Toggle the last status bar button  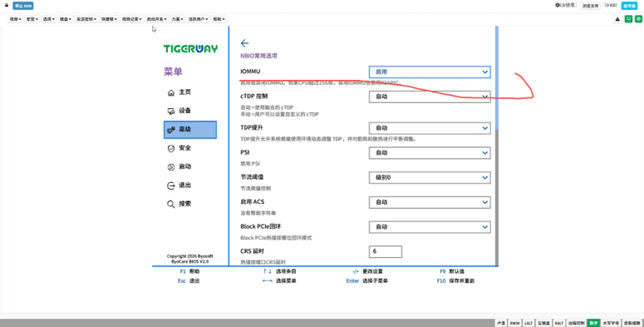pyautogui.click(x=632, y=324)
